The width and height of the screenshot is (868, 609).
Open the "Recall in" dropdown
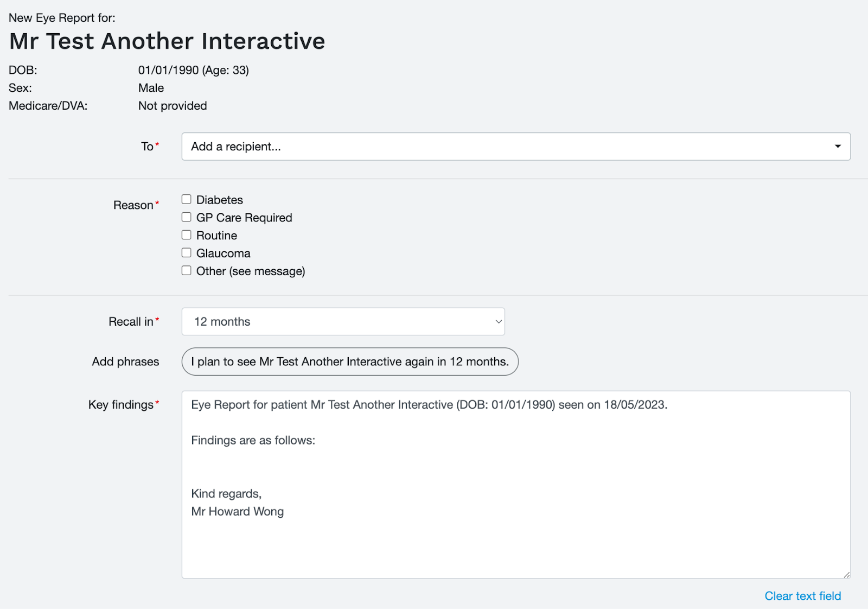(343, 321)
